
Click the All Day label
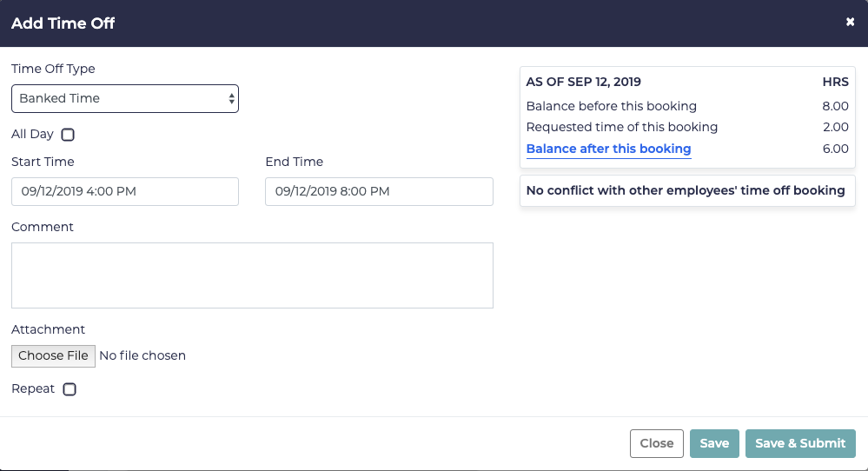[32, 135]
